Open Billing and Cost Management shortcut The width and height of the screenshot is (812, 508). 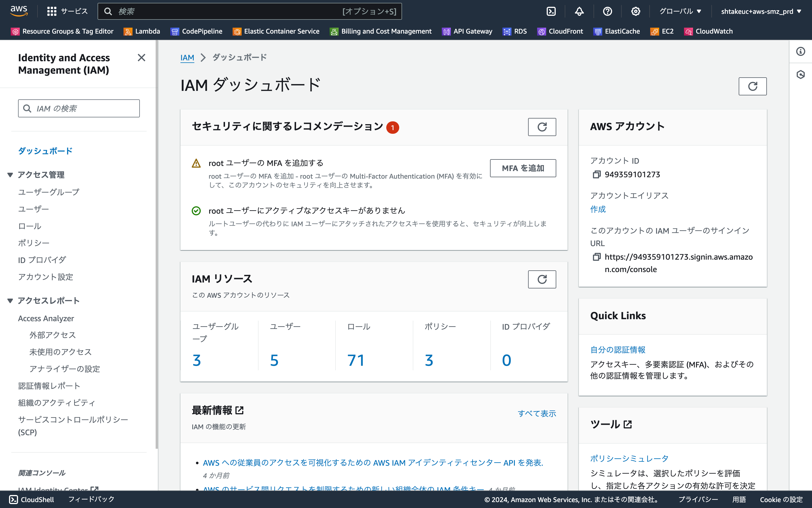381,31
